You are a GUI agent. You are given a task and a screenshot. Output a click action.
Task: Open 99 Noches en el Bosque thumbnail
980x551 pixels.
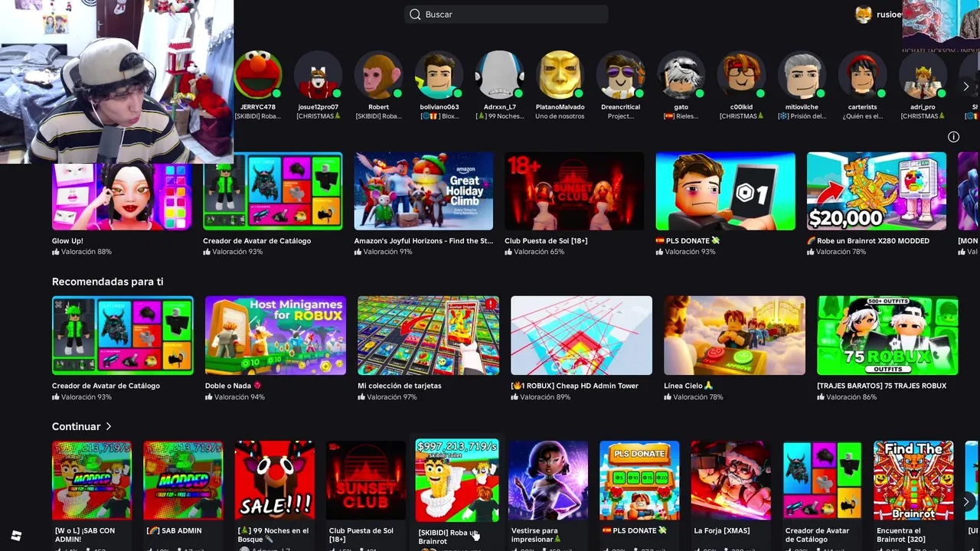(x=274, y=481)
